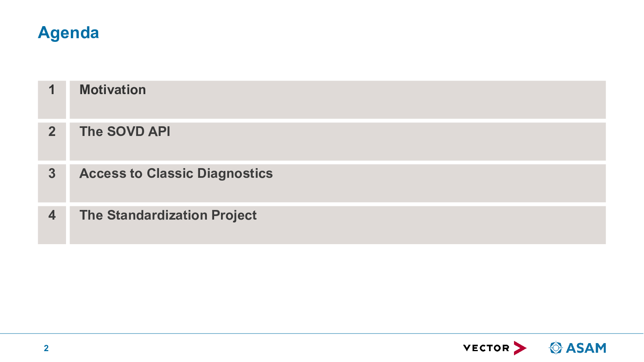This screenshot has width=644, height=362.
Task: Select the VECTOR wordmark text
Action: click(x=486, y=348)
